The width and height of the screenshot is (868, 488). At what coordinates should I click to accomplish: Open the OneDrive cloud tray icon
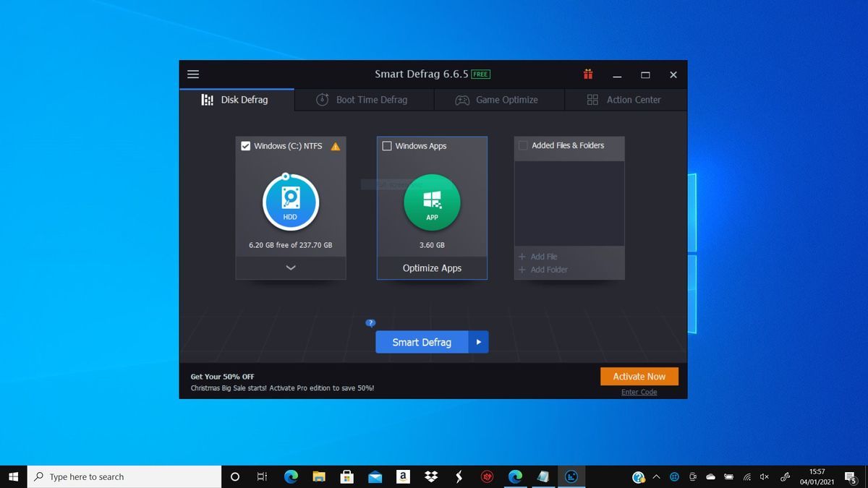[710, 477]
